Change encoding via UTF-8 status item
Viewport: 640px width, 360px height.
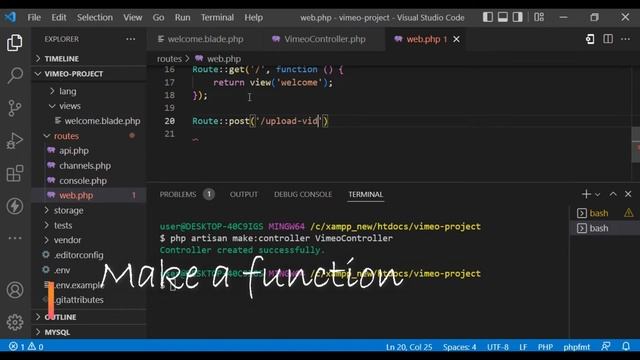(498, 347)
